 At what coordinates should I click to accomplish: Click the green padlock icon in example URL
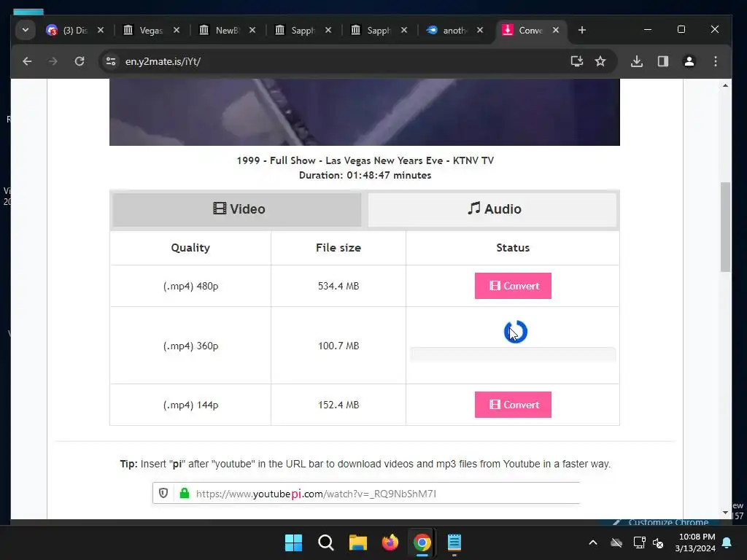[185, 494]
